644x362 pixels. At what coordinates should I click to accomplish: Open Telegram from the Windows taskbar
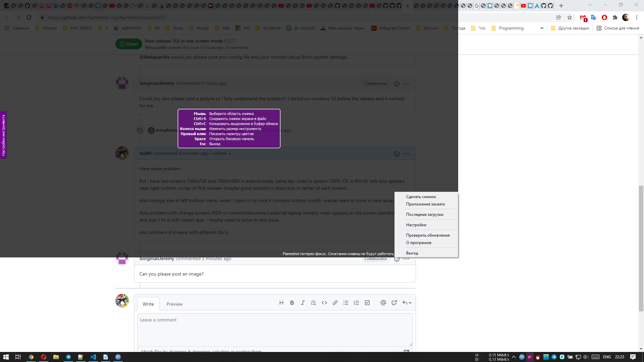(68, 357)
